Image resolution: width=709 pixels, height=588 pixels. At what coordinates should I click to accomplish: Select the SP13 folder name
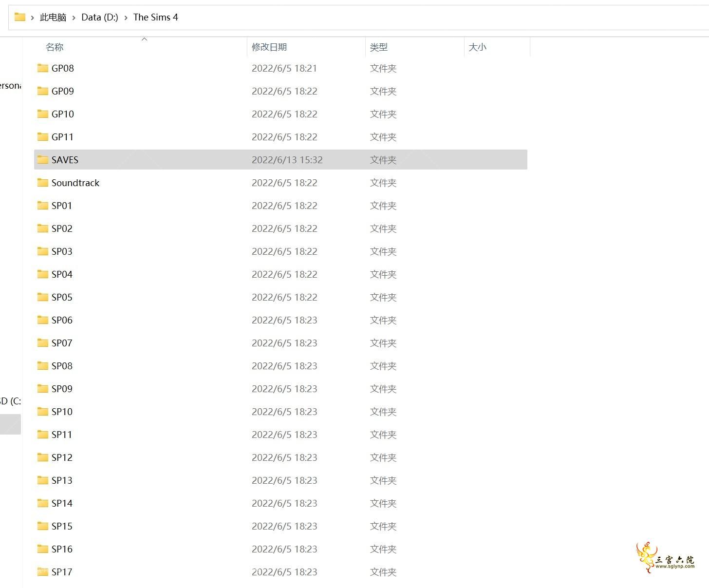pyautogui.click(x=62, y=480)
